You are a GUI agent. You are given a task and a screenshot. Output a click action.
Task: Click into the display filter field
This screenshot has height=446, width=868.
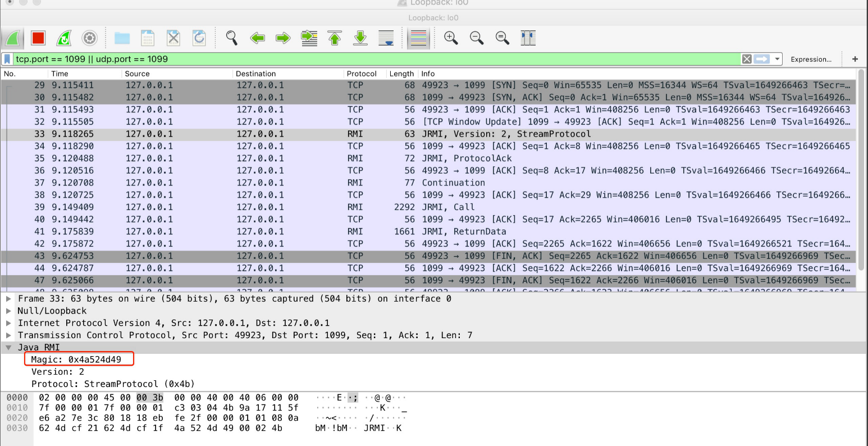[376, 59]
